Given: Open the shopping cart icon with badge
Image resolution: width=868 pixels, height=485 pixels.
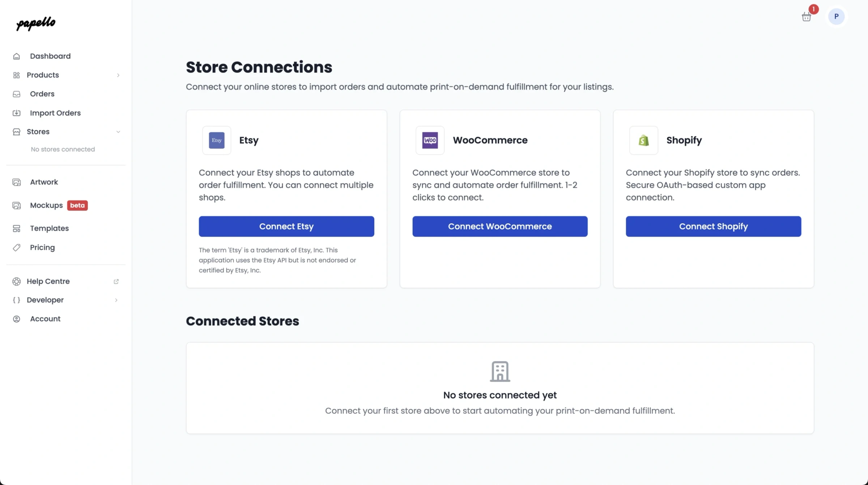Looking at the screenshot, I should pos(806,16).
